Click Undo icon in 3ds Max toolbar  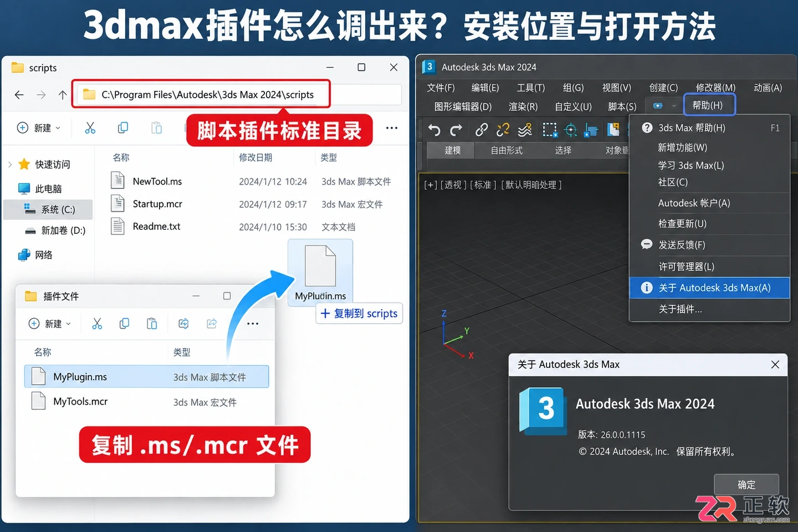[434, 130]
